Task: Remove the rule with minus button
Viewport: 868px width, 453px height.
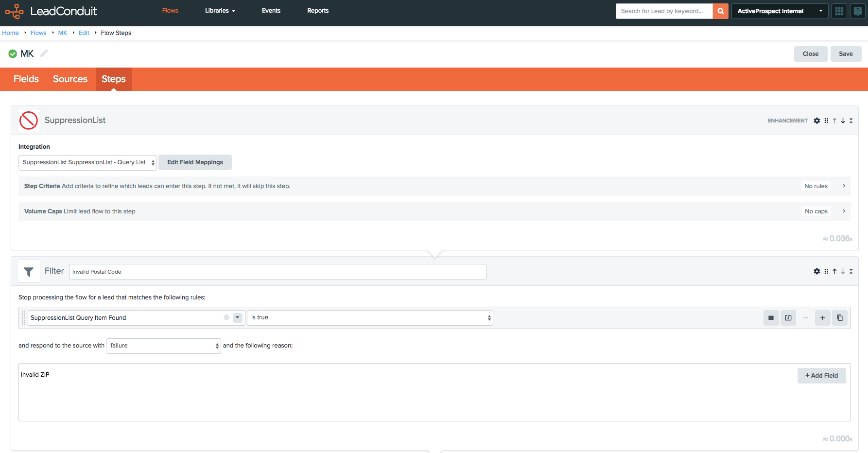Action: point(805,318)
